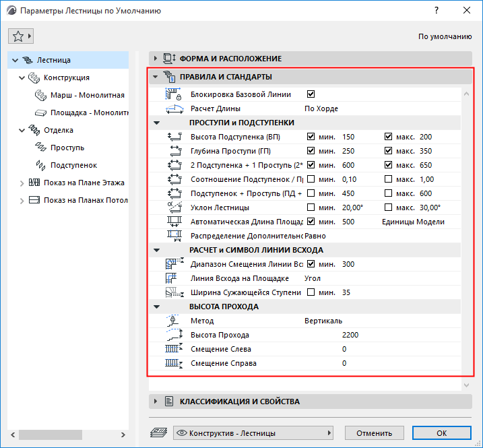The width and height of the screenshot is (483, 448).
Task: Click the Уклон Лестницы angle icon
Action: (x=174, y=207)
